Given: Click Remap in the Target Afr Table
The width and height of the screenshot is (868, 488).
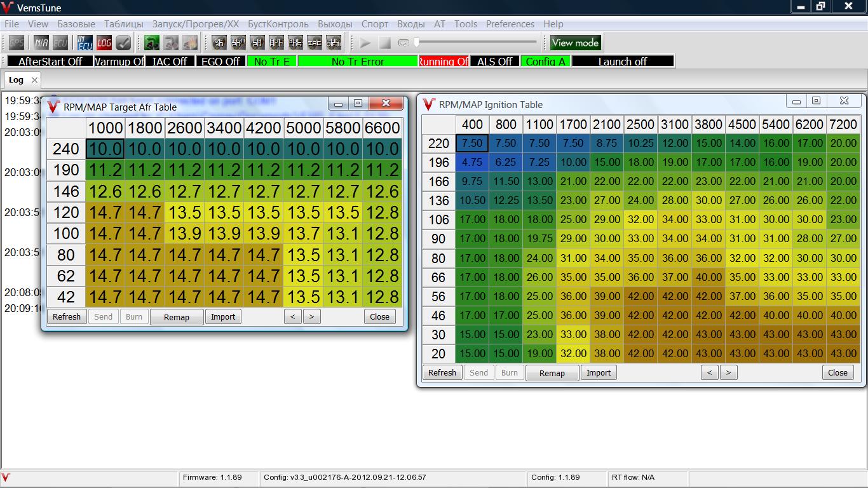Looking at the screenshot, I should pos(177,317).
